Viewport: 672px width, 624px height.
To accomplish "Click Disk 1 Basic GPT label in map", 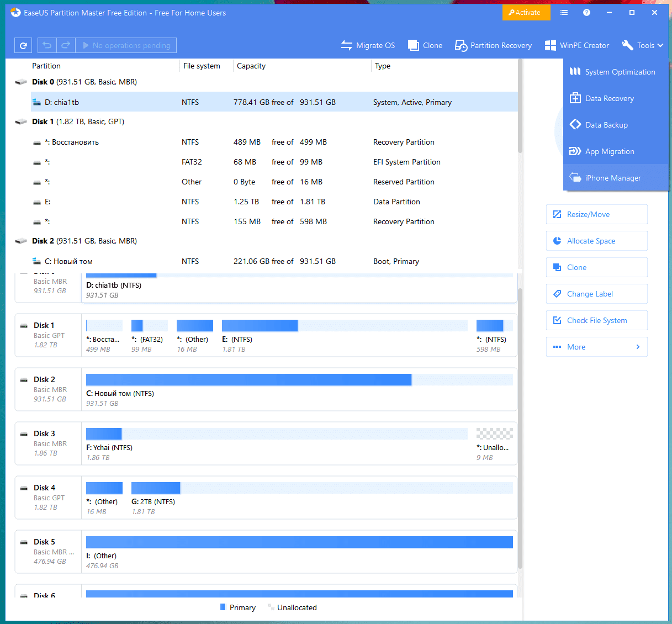I will click(49, 335).
